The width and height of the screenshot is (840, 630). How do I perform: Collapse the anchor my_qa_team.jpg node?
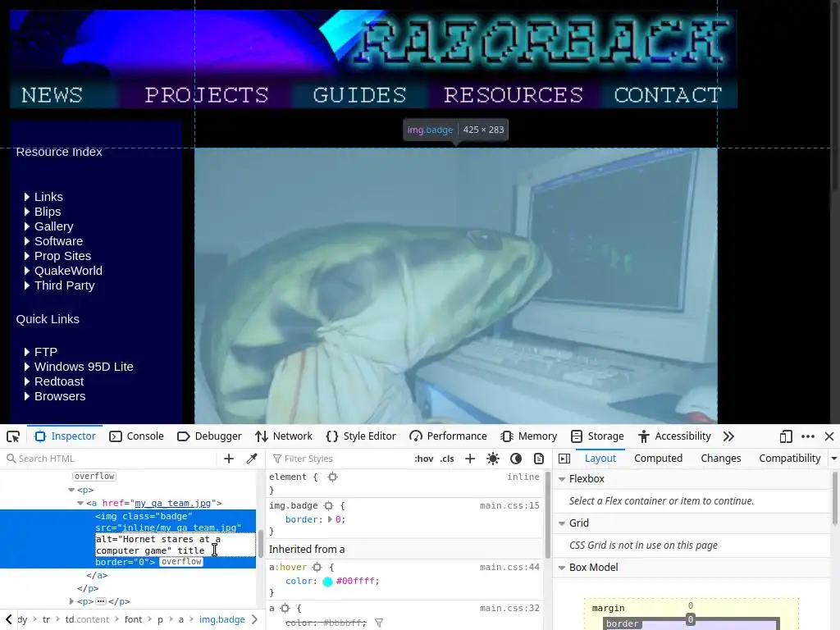[80, 503]
